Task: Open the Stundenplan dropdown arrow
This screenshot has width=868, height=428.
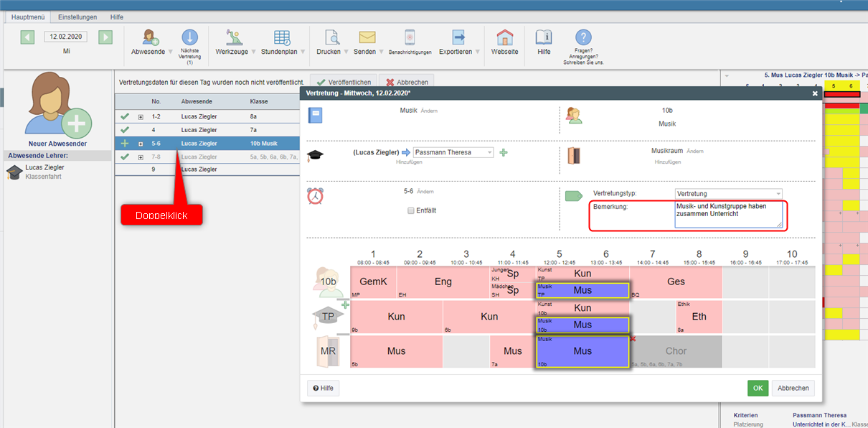Action: click(303, 52)
